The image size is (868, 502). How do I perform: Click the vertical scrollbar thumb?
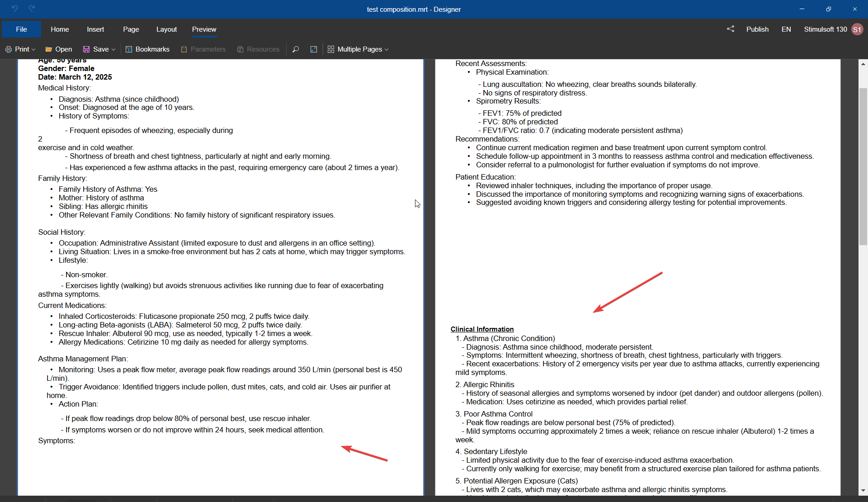point(863,166)
